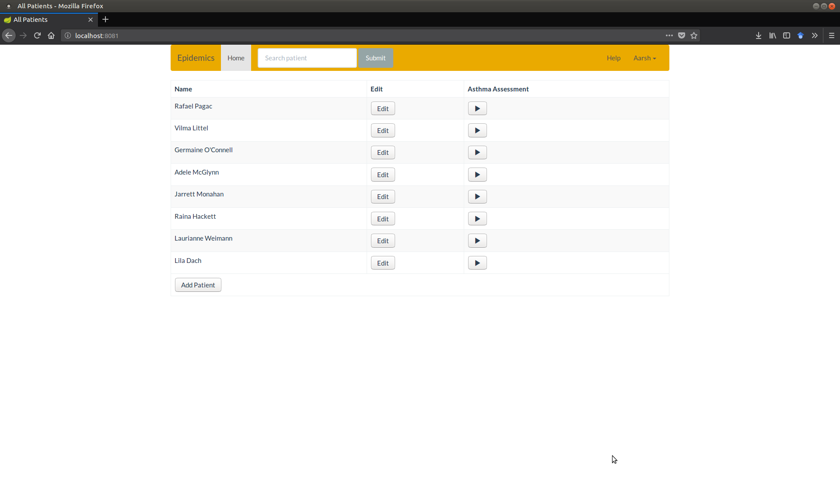840x504 pixels.
Task: Click the browser home icon
Action: (x=51, y=35)
